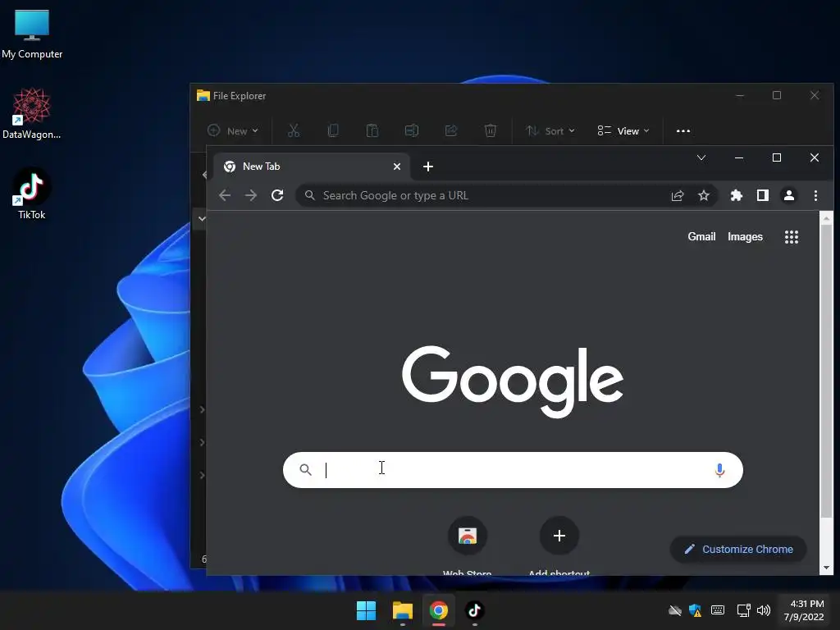The width and height of the screenshot is (840, 630).
Task: Open the View dropdown in File Explorer
Action: [623, 130]
